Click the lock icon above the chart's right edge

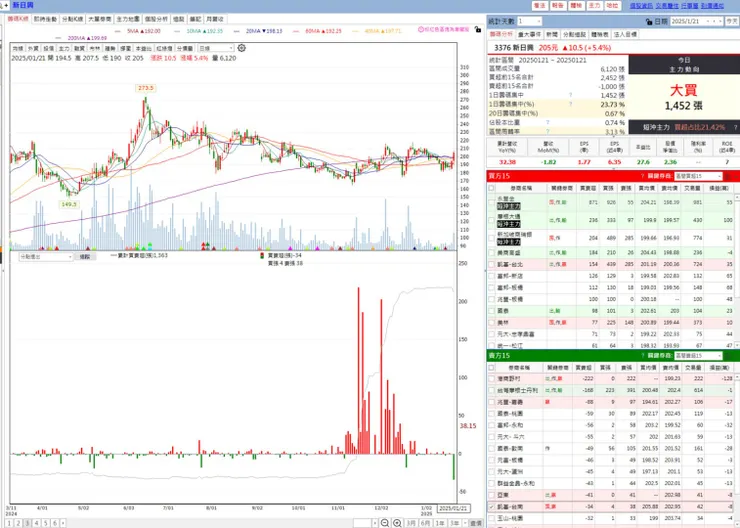click(478, 29)
